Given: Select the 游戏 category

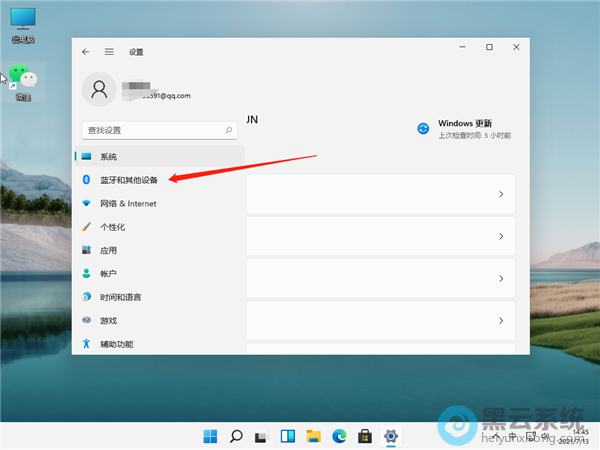Looking at the screenshot, I should (108, 321).
